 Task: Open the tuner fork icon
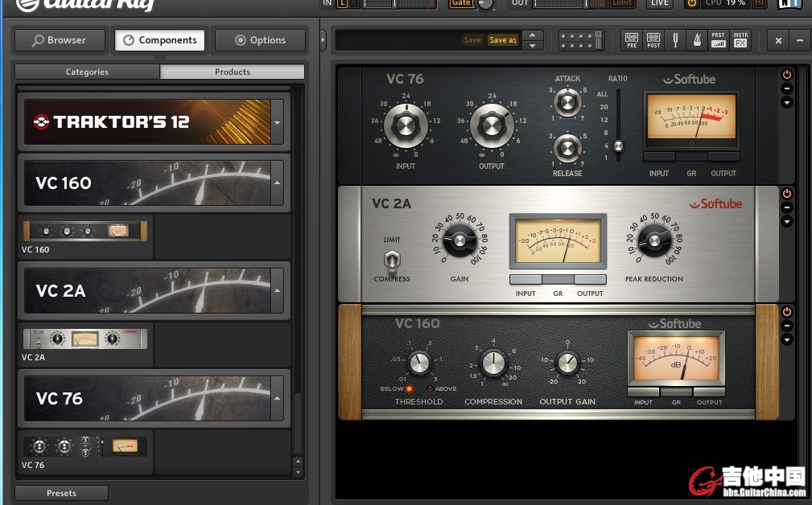tap(675, 40)
